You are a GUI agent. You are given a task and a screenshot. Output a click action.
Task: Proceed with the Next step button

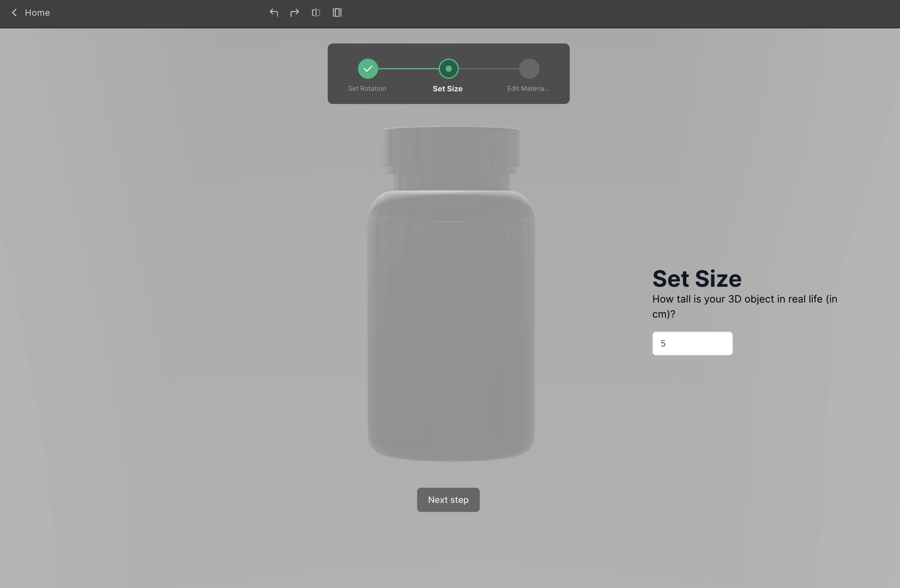448,500
